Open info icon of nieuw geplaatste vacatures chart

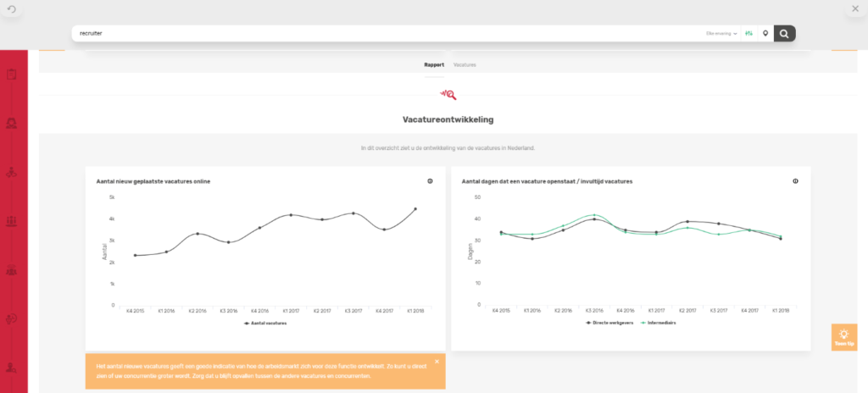(x=430, y=181)
